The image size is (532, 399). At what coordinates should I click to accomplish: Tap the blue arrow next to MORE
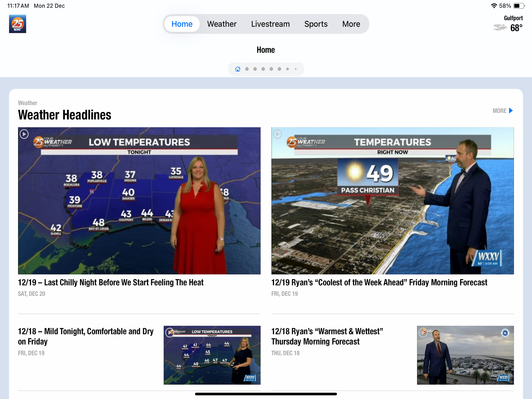[511, 111]
